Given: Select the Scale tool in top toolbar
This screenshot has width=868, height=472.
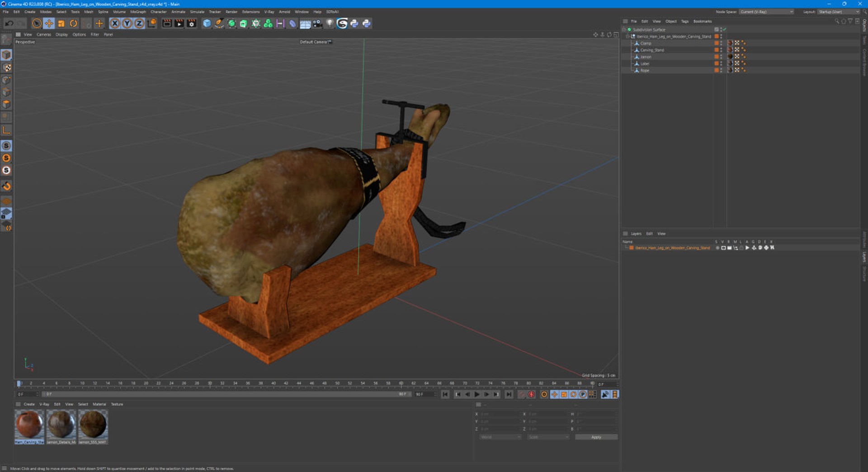Looking at the screenshot, I should point(61,24).
